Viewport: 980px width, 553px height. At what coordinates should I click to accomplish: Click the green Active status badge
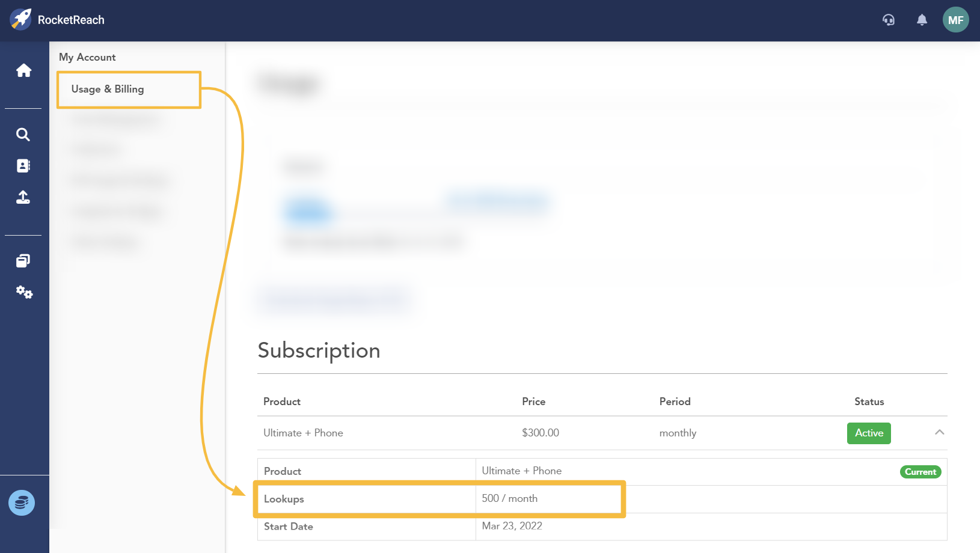point(869,433)
